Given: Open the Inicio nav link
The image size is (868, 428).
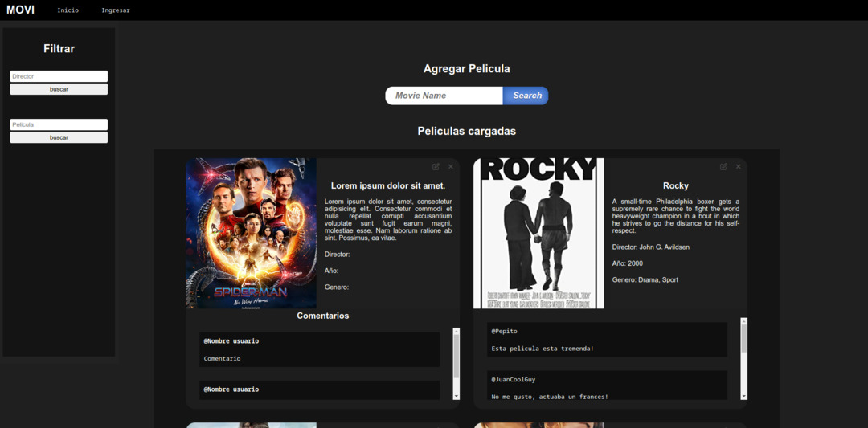Looking at the screenshot, I should click(x=68, y=10).
